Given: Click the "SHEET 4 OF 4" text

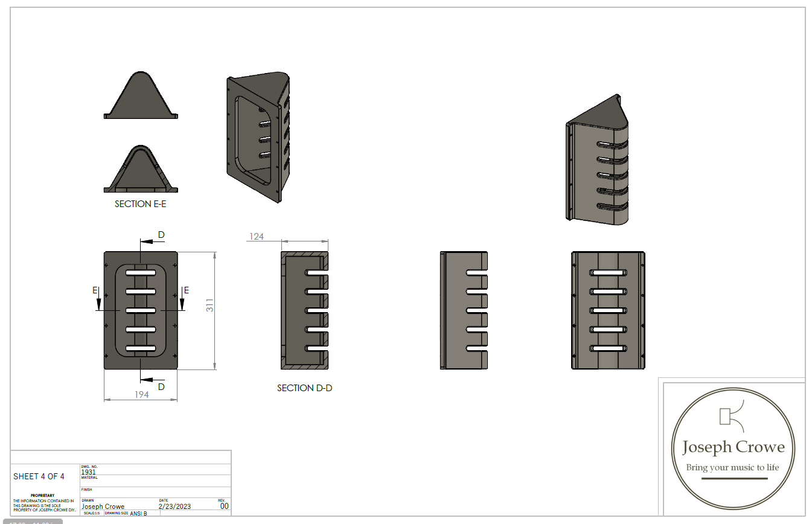Looking at the screenshot, I should pos(39,476).
